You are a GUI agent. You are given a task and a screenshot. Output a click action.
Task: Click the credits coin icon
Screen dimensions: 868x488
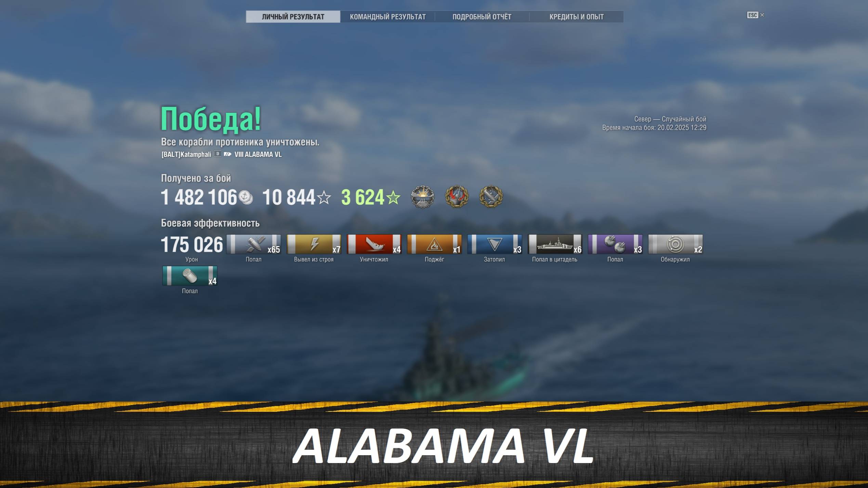(x=246, y=197)
